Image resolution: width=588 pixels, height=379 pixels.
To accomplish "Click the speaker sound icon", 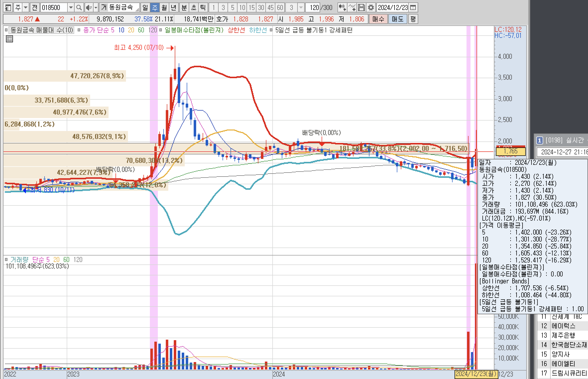I will (88, 8).
